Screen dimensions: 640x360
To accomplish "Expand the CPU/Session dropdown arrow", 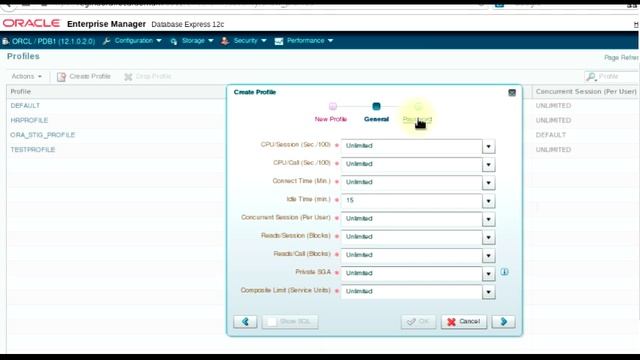I will (489, 146).
